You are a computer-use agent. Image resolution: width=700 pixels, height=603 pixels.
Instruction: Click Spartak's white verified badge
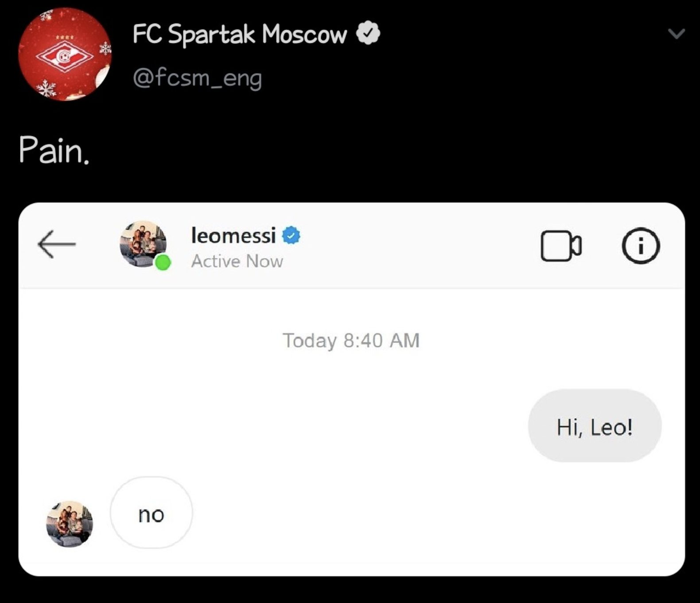pos(369,33)
